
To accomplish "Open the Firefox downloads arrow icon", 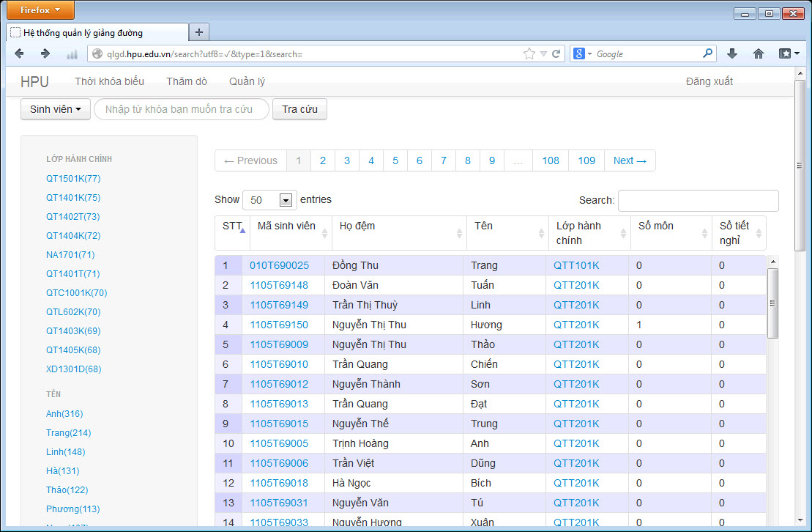I will tap(731, 53).
